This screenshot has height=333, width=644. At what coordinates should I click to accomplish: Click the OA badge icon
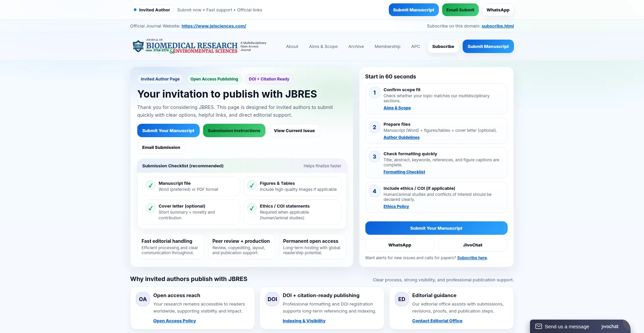[x=143, y=299]
